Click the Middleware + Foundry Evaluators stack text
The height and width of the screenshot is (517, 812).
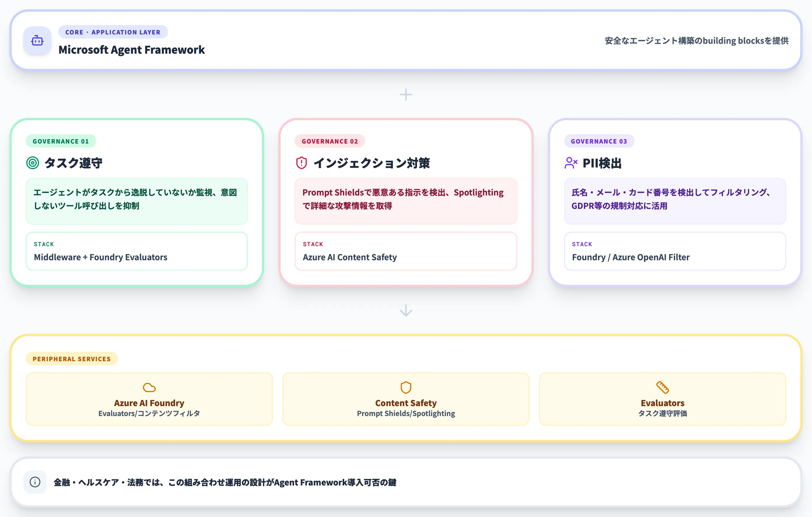click(x=101, y=257)
